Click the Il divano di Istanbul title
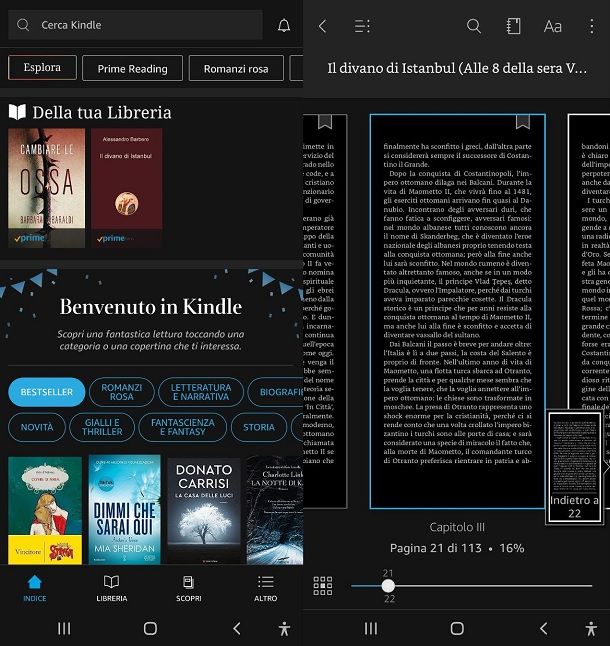 pyautogui.click(x=457, y=68)
